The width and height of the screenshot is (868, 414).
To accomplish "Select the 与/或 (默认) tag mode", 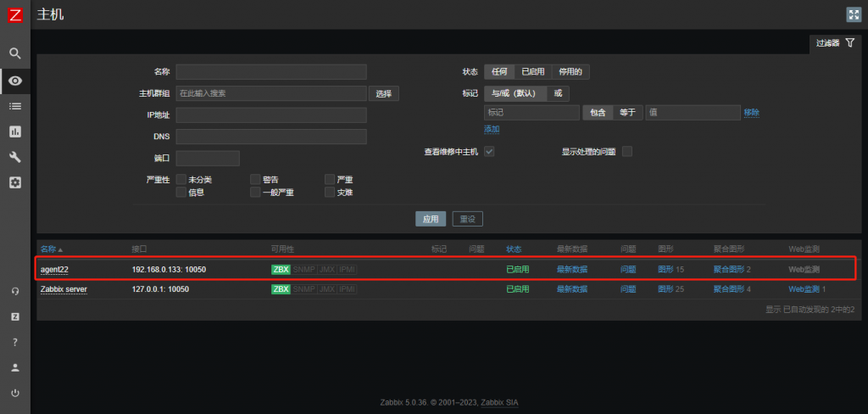I will [515, 93].
